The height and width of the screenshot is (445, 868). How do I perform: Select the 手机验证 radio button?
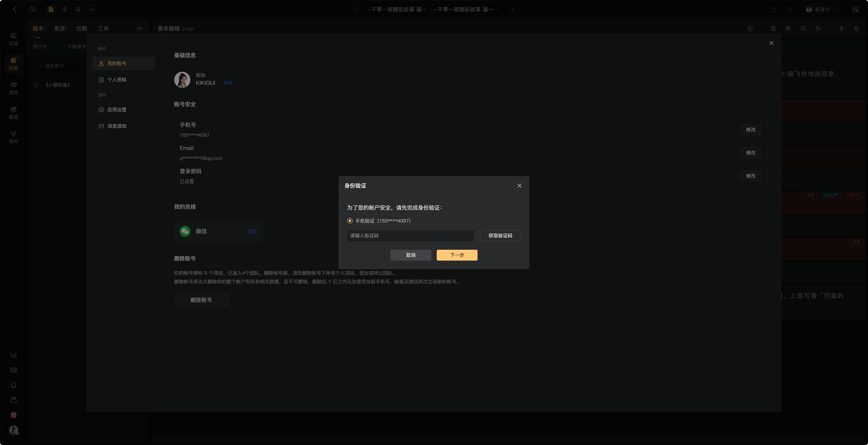point(350,221)
